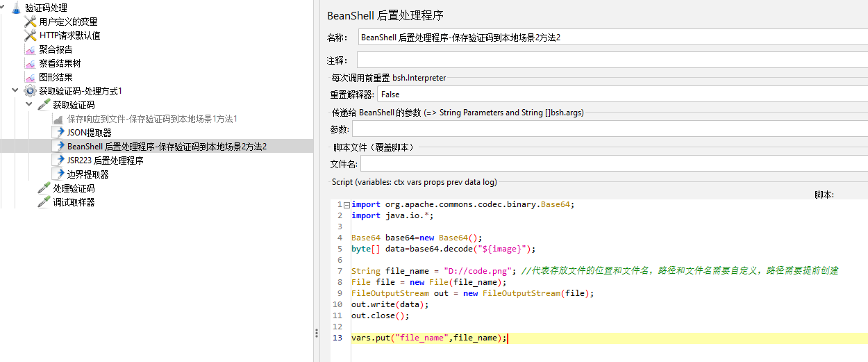This screenshot has height=362, width=868.
Task: Click the 验证码处理 test plan flask icon
Action: [x=16, y=8]
